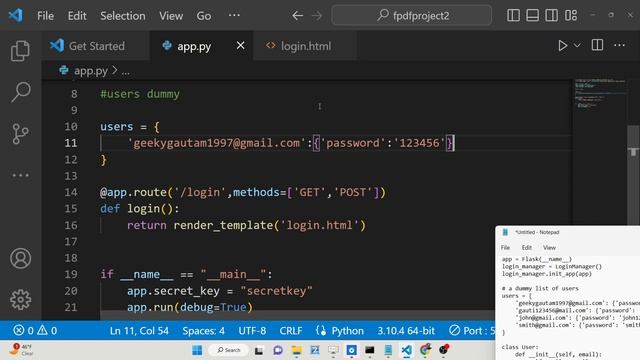Open the Chat icon on taskbar
The width and height of the screenshot is (640, 360).
coord(278,350)
